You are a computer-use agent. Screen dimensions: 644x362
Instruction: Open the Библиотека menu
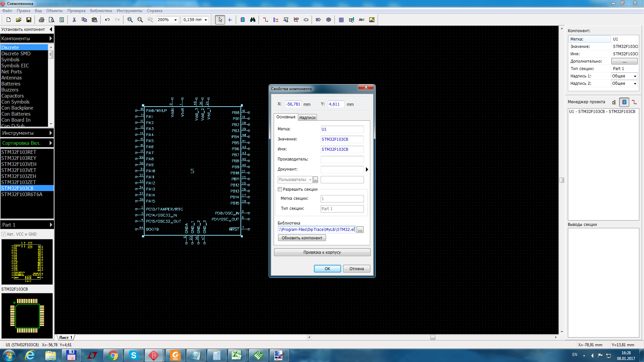tap(101, 11)
